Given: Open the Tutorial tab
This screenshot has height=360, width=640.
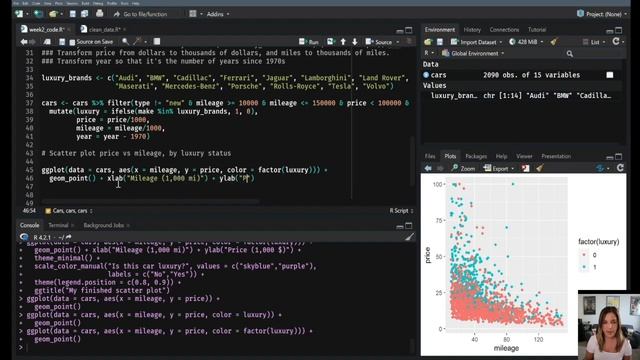Looking at the screenshot, I should [537, 29].
